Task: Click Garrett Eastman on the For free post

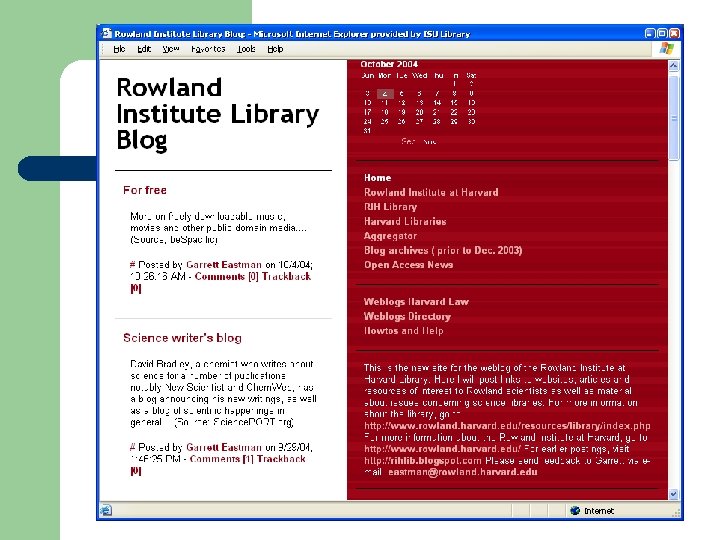Action: (x=224, y=264)
